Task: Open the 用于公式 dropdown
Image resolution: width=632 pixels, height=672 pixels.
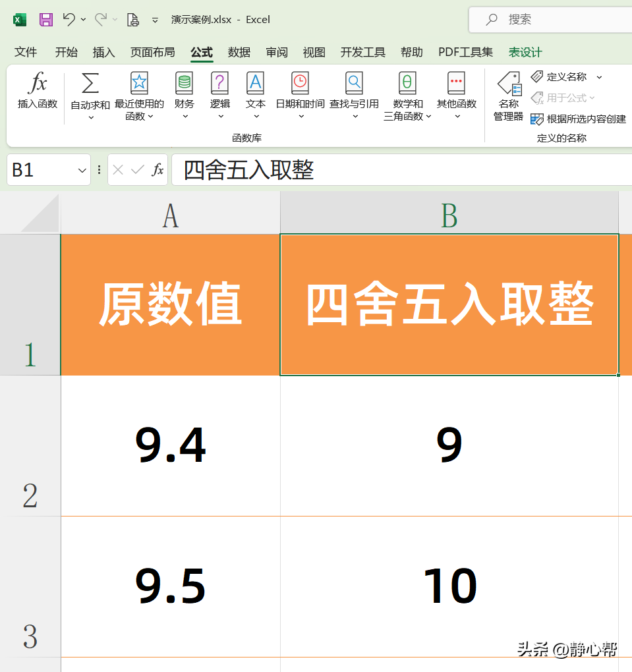Action: 563,98
